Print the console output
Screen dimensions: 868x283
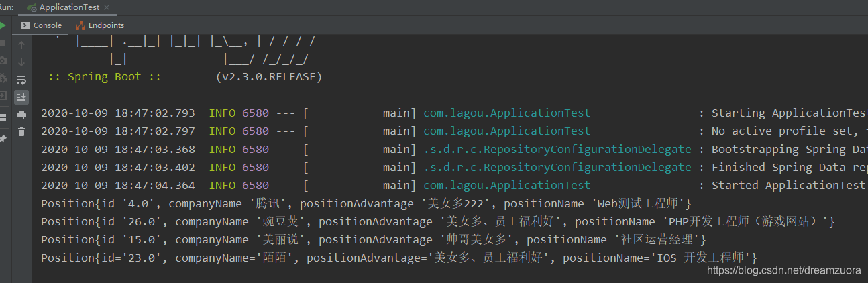click(21, 115)
